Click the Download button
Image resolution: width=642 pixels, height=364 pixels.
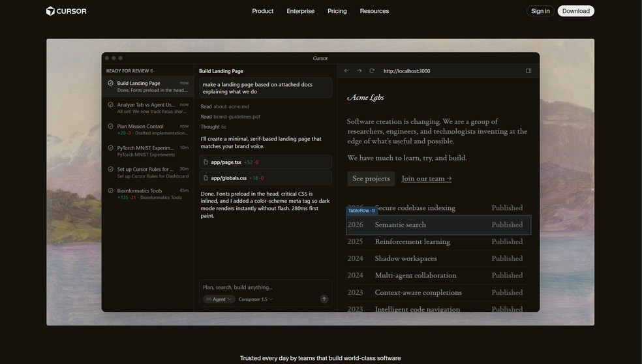point(575,11)
